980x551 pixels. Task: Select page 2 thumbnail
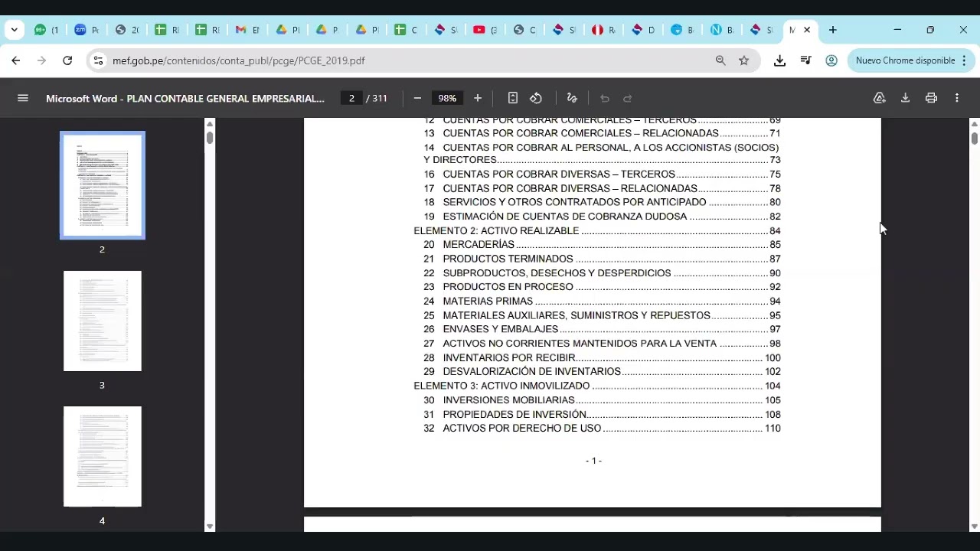click(103, 185)
